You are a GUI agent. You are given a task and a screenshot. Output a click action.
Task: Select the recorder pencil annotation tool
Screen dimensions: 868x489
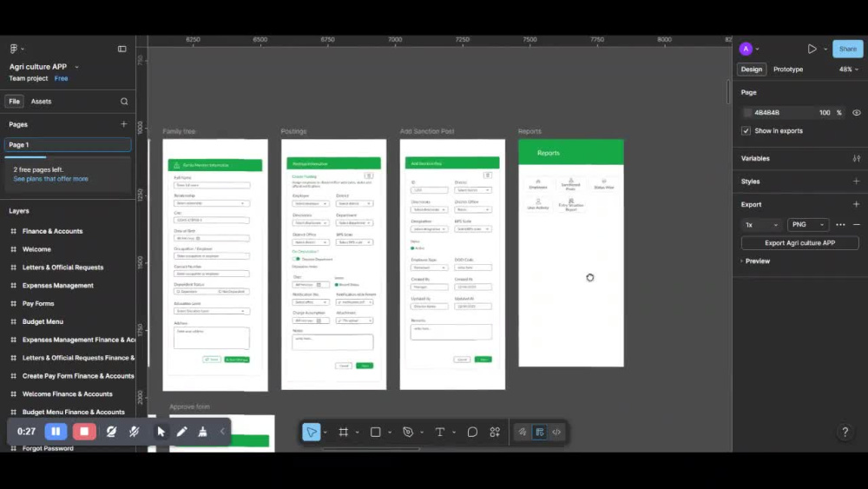point(182,432)
